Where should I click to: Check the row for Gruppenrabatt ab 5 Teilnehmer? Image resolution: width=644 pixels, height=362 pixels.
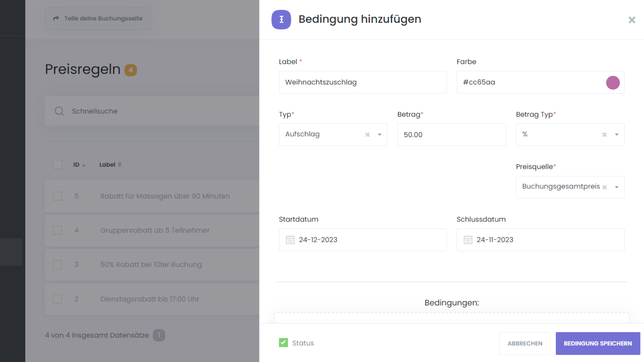tap(57, 230)
